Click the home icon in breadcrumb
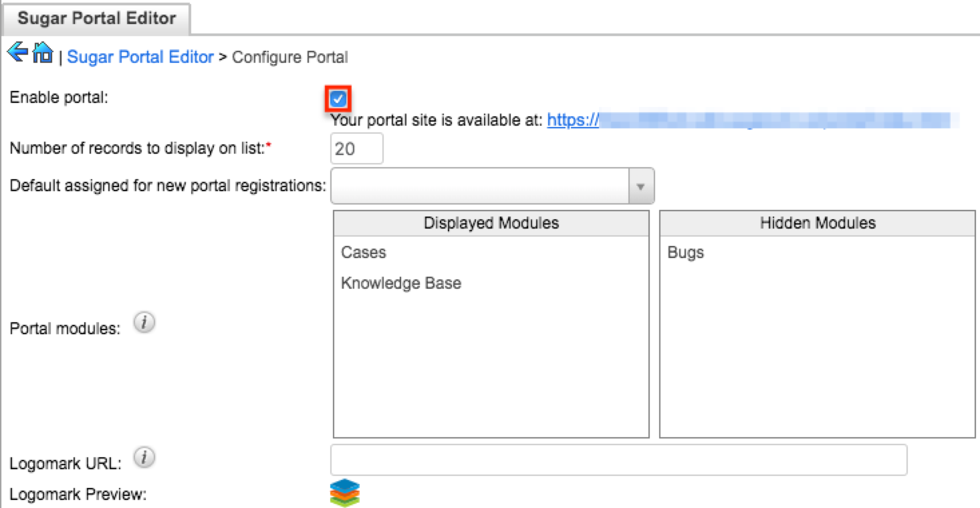This screenshot has width=980, height=508. coord(43,53)
